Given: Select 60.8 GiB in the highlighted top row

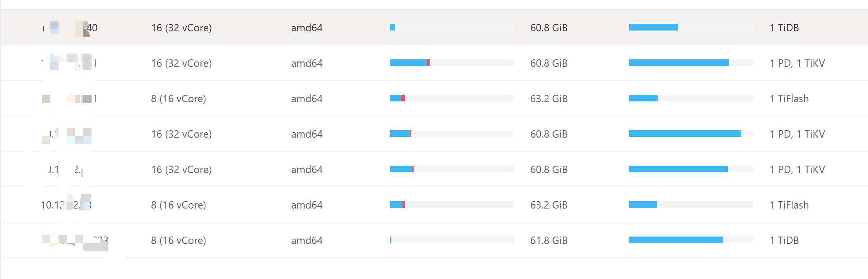Looking at the screenshot, I should tap(549, 28).
